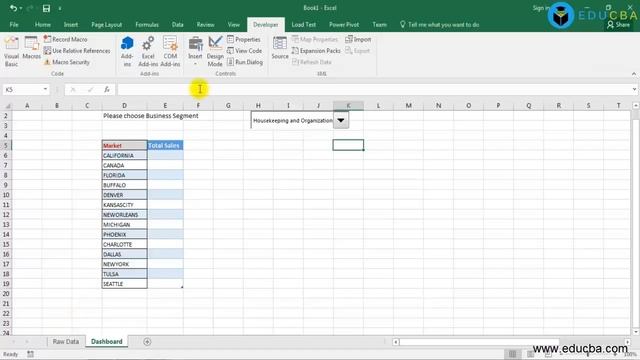
Task: Open the Load Test tab
Action: pyautogui.click(x=304, y=24)
